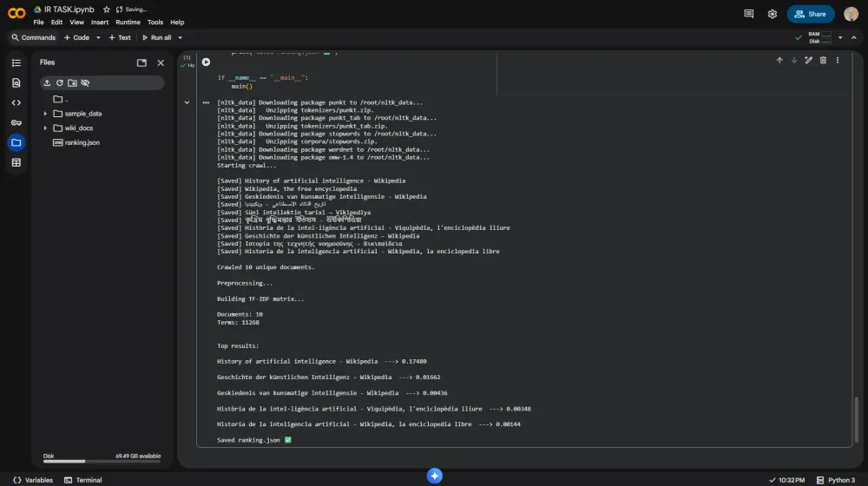Viewport: 868px width, 486px height.
Task: Open the File menu
Action: (38, 23)
